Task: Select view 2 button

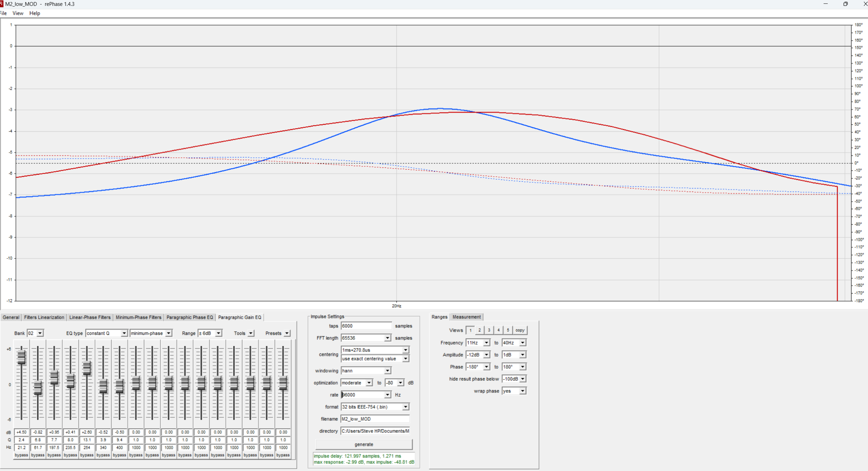Action: pyautogui.click(x=479, y=330)
